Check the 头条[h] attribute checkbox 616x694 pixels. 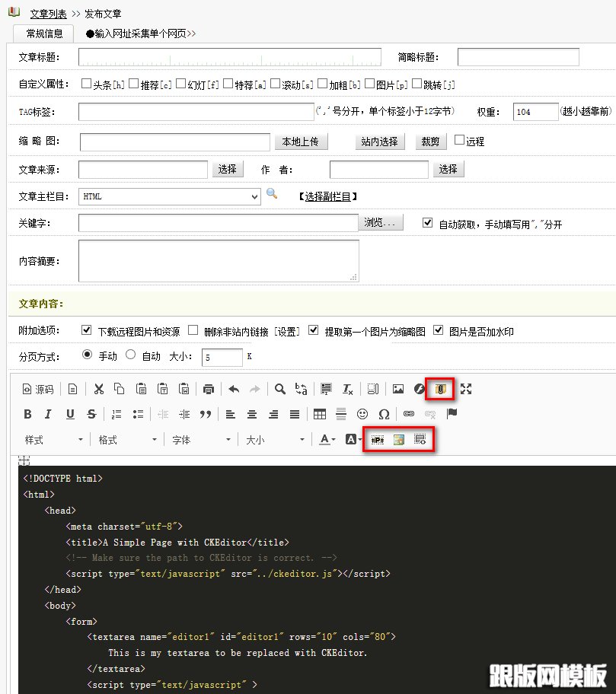pos(86,84)
